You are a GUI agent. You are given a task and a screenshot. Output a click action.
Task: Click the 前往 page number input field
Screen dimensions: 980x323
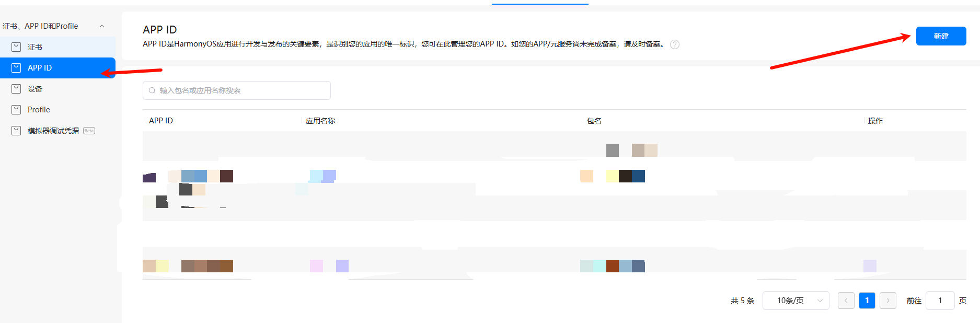coord(940,301)
